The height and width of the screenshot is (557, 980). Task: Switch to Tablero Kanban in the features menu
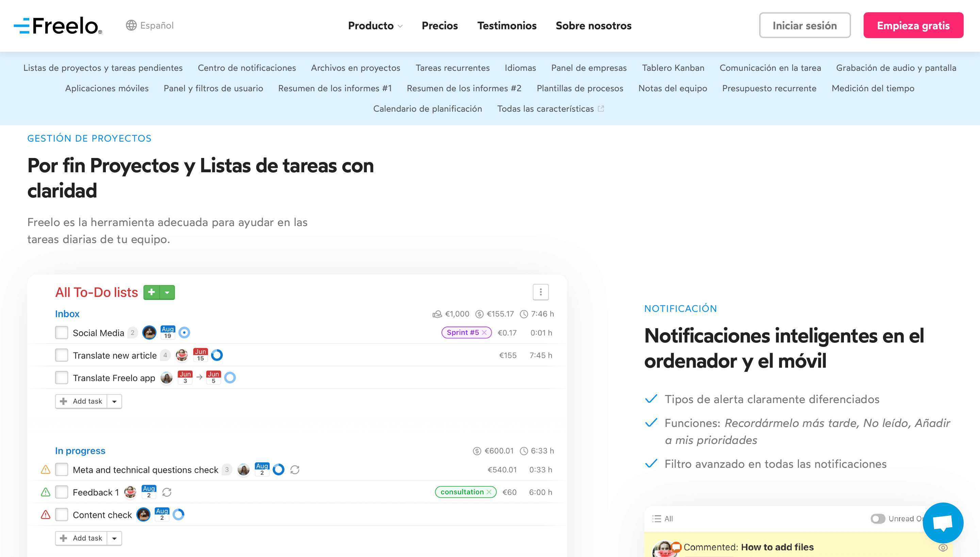(x=673, y=68)
